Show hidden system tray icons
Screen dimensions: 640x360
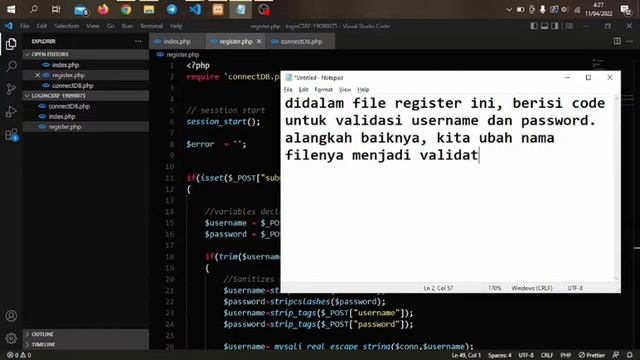509,9
